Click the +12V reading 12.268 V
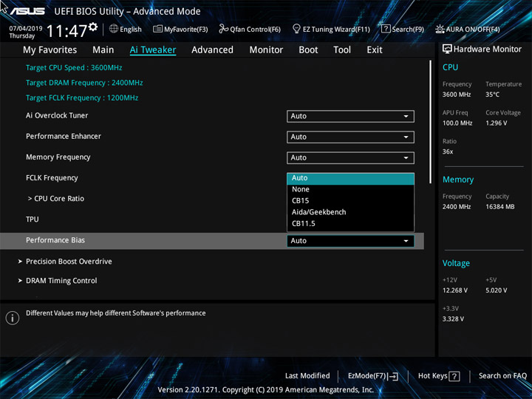 455,291
